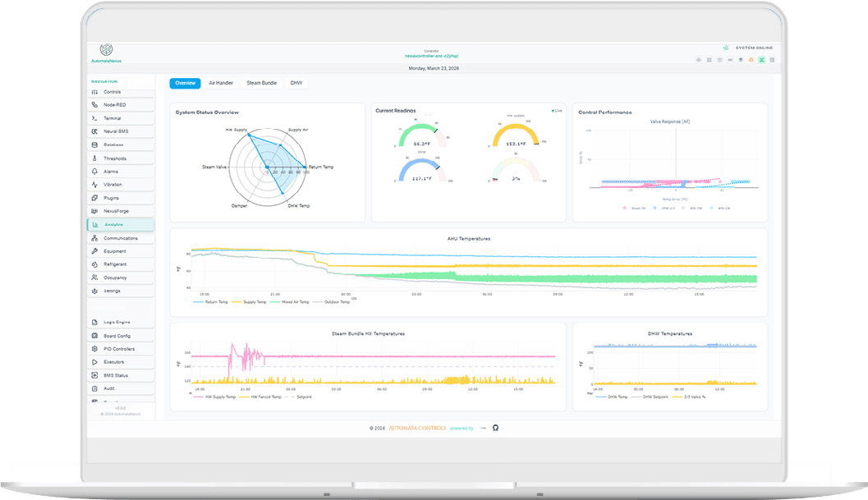Toggle the Live indicator on Current Readings

[x=555, y=110]
